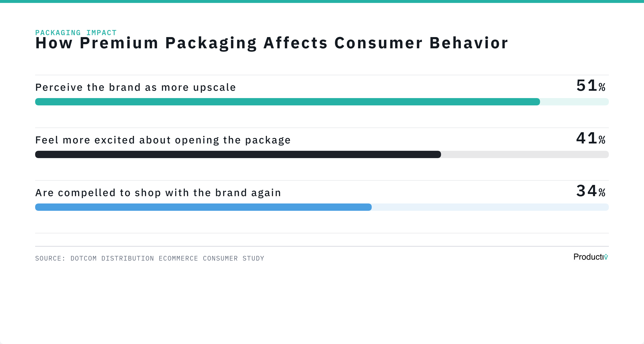Select the 'Are compelled to shop' label
This screenshot has width=644, height=344.
click(x=158, y=193)
